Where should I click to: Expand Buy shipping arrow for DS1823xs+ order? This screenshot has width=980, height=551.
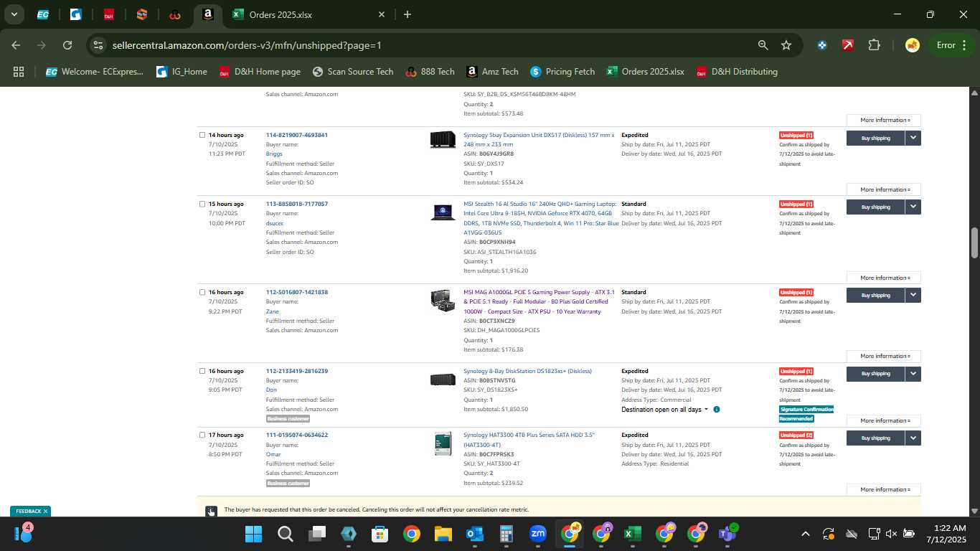[x=913, y=374]
